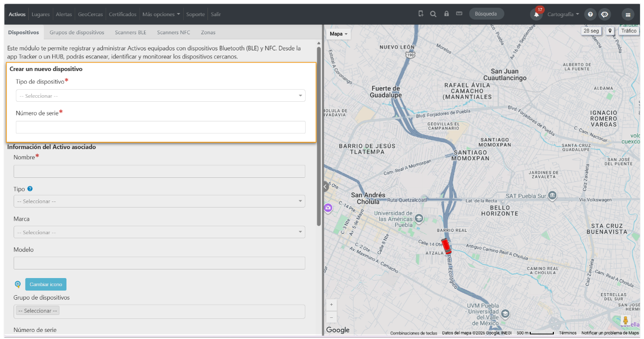The image size is (644, 339).
Task: Click the red vehicle marker on the map
Action: (446, 246)
